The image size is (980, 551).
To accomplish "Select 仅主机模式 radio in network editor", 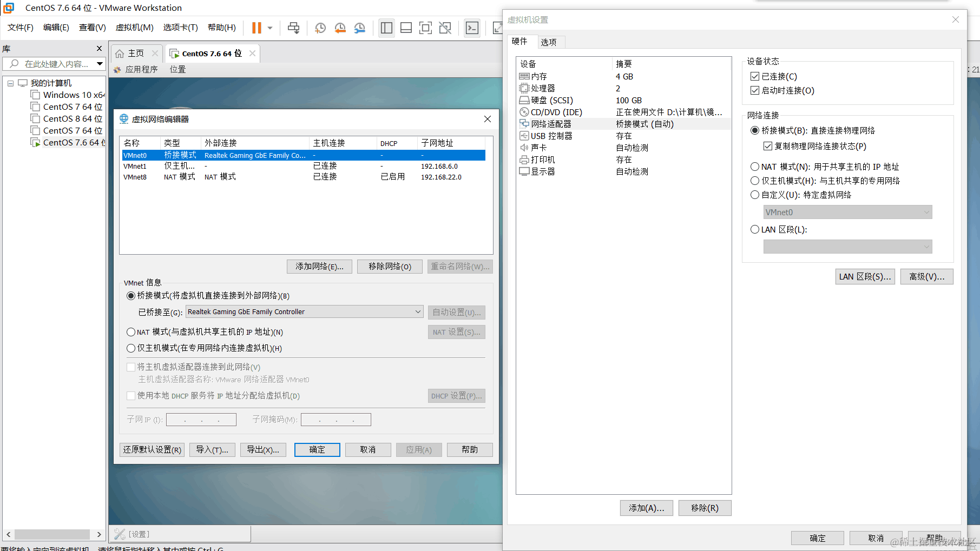I will click(131, 348).
